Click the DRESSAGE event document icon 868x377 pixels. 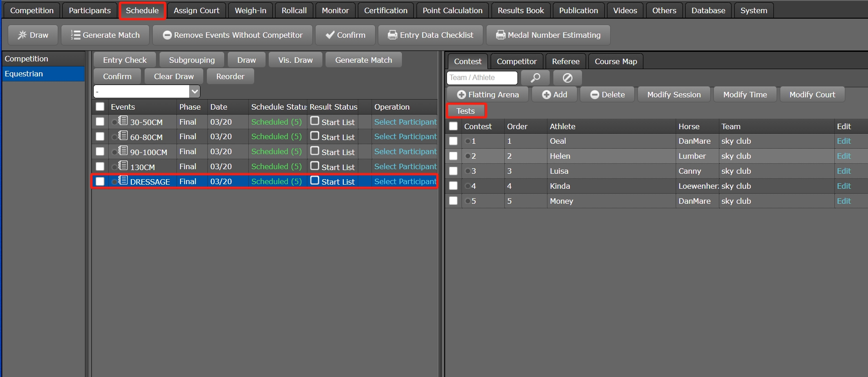[x=123, y=181]
